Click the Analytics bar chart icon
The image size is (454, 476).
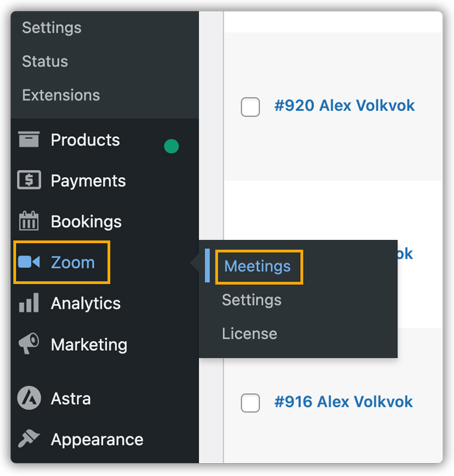pos(29,303)
